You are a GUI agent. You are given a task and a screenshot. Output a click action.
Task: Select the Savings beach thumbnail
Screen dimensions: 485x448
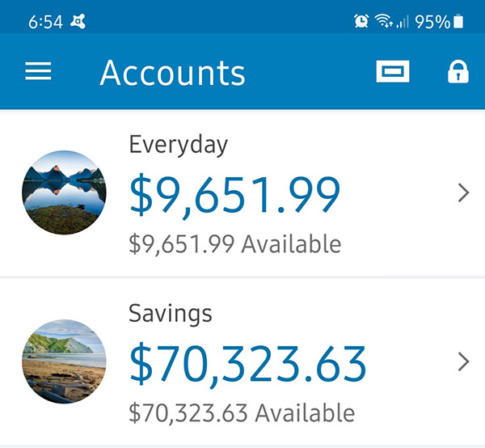tap(64, 361)
